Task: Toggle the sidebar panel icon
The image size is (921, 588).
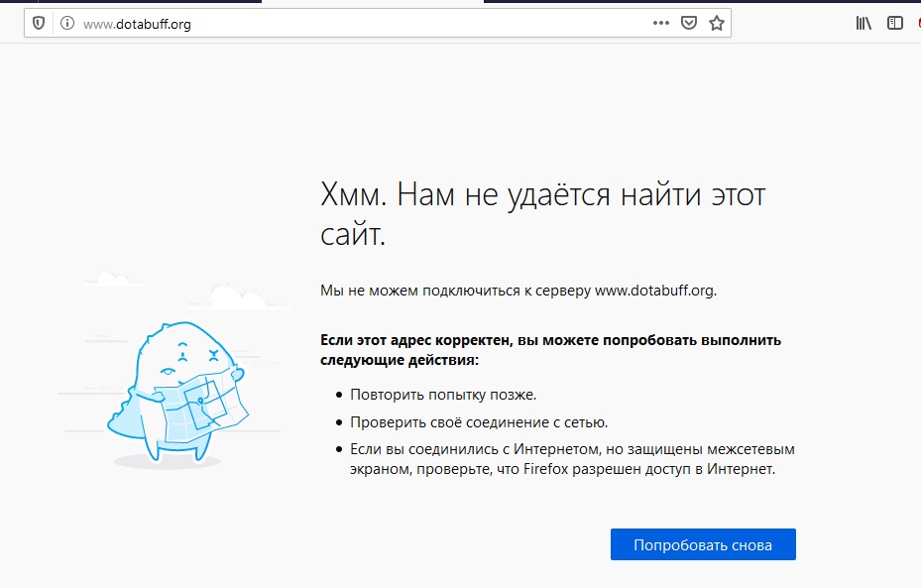Action: (895, 24)
